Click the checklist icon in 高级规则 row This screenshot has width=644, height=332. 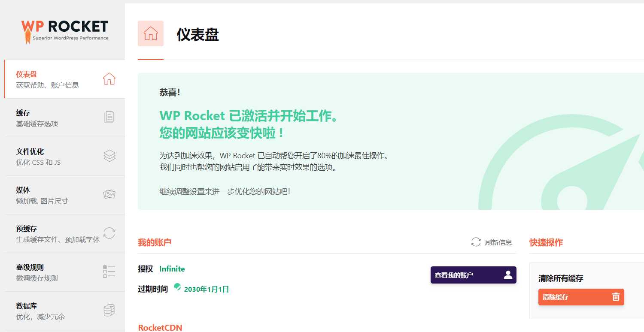click(x=109, y=272)
